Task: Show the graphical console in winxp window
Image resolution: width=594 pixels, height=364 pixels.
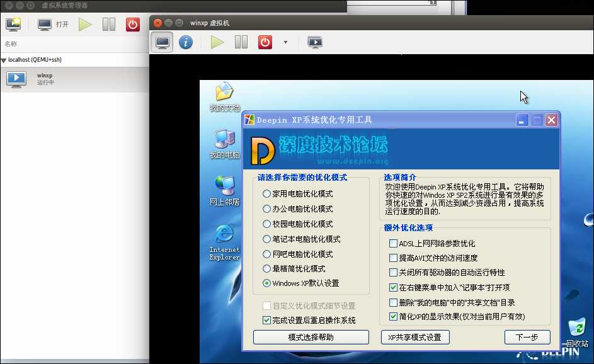Action: click(x=162, y=42)
